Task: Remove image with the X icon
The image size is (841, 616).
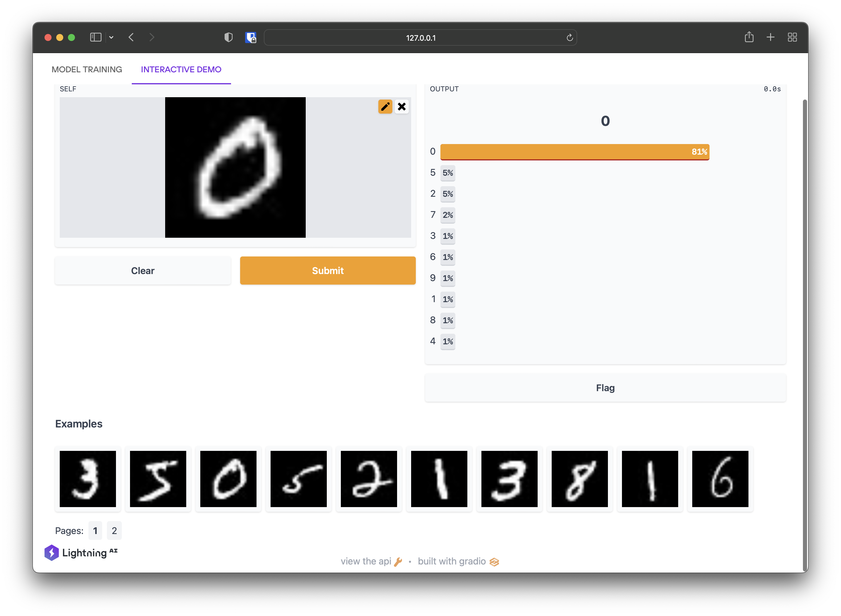Action: click(x=402, y=107)
